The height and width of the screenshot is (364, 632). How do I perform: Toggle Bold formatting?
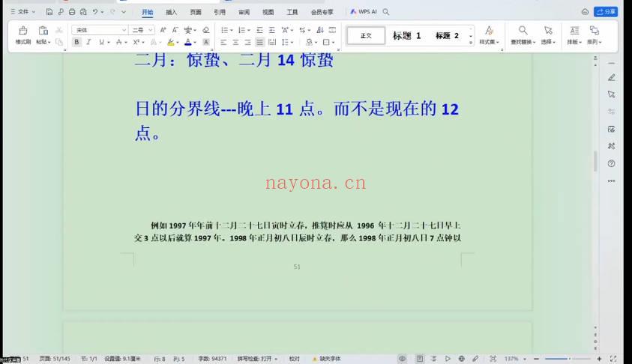click(x=76, y=42)
